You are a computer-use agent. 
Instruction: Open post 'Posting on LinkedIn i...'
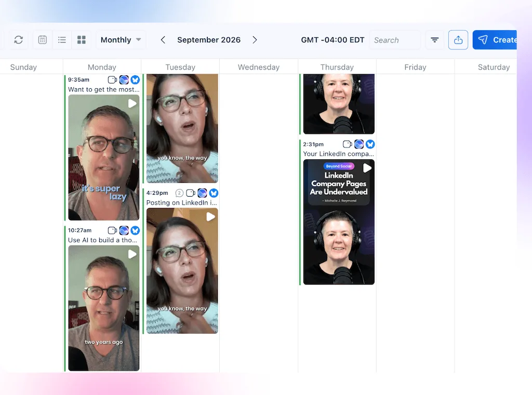pyautogui.click(x=181, y=203)
